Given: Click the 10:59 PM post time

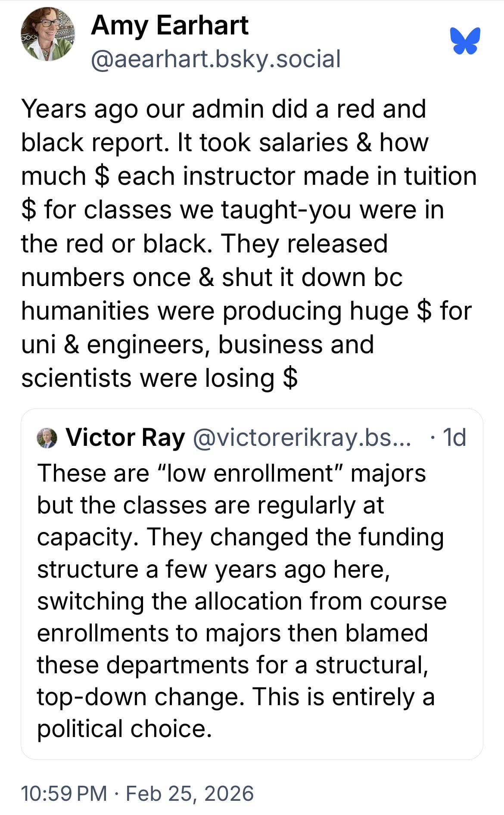Looking at the screenshot, I should pyautogui.click(x=64, y=793).
